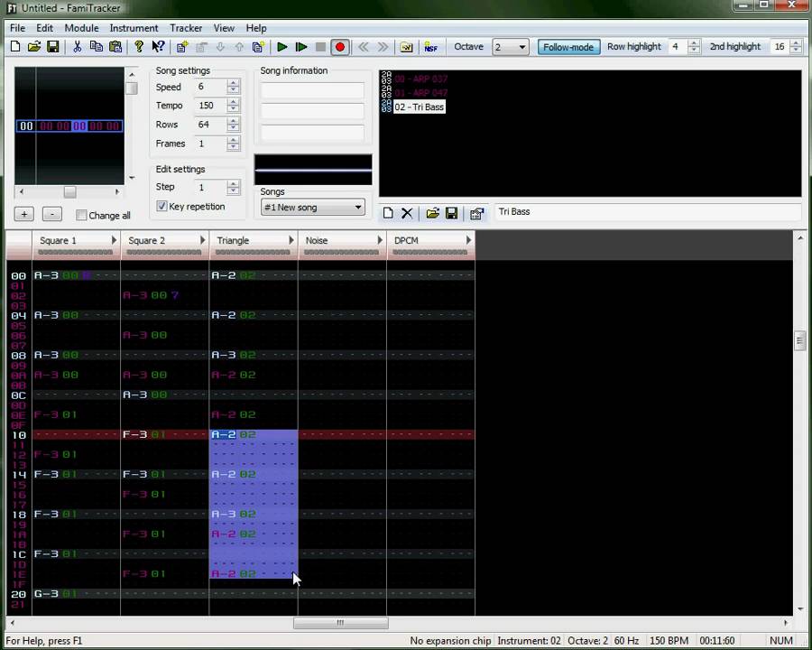
Task: Play the pattern looped with the second green arrow
Action: (300, 47)
